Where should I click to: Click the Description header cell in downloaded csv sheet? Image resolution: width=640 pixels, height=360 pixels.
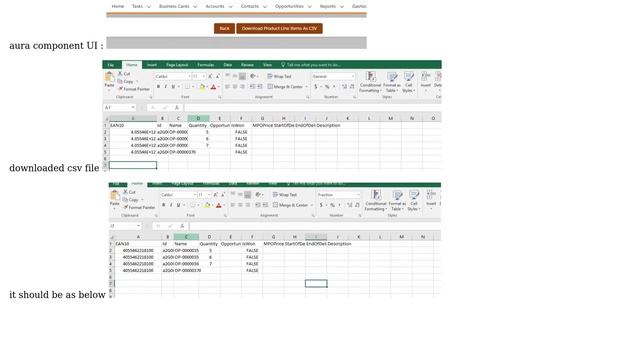328,125
